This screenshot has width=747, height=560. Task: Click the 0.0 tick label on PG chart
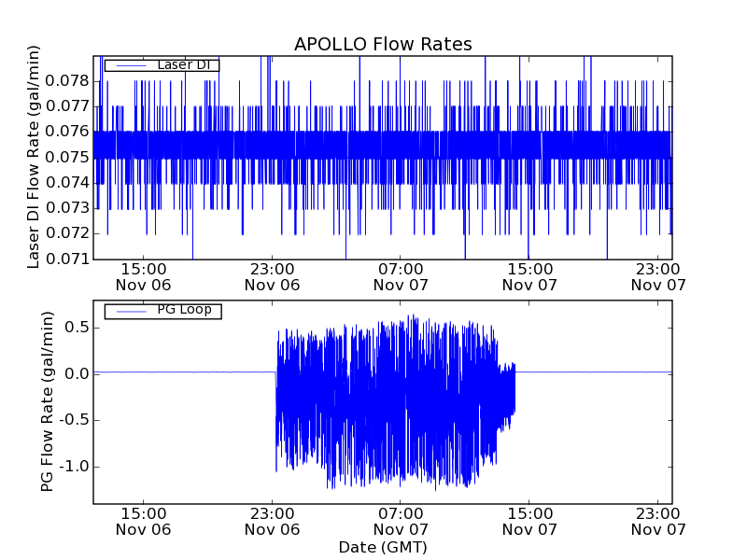[77, 374]
